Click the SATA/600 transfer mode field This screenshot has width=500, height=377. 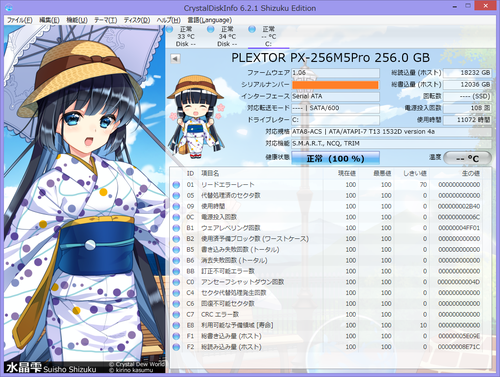coord(335,108)
